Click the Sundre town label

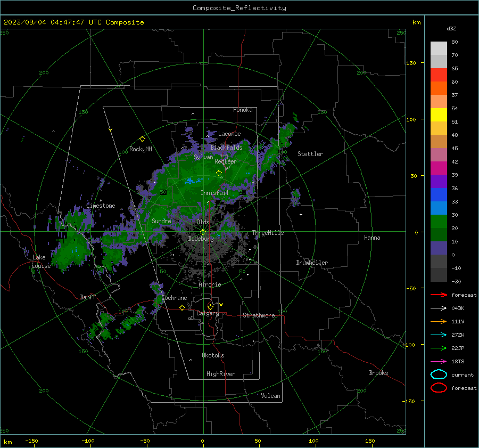pyautogui.click(x=161, y=221)
